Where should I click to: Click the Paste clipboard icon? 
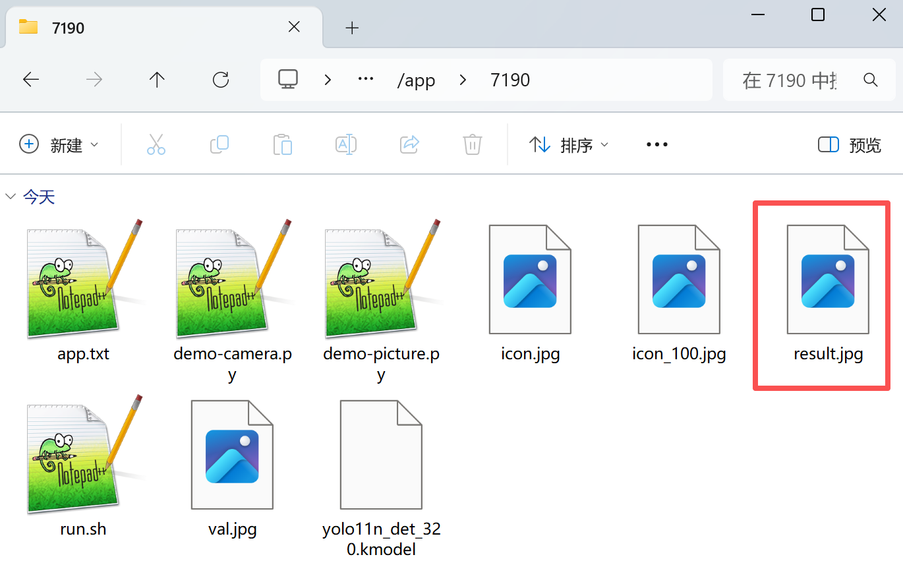click(282, 144)
